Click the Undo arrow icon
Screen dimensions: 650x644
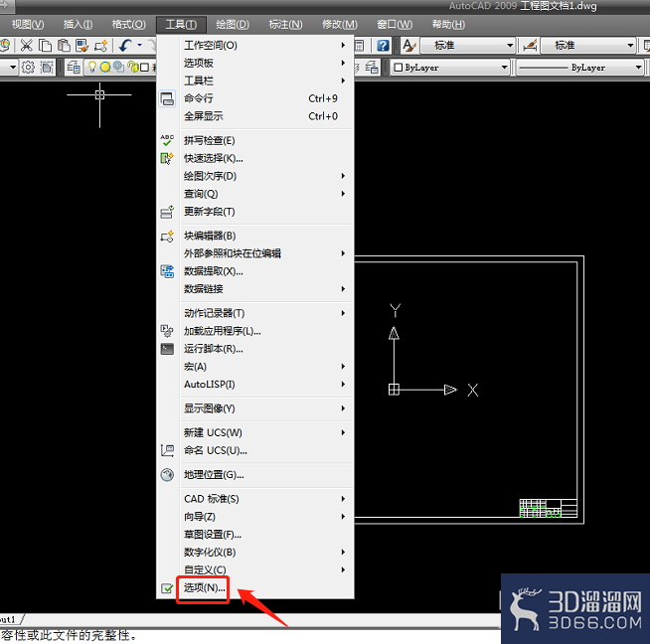pos(125,45)
